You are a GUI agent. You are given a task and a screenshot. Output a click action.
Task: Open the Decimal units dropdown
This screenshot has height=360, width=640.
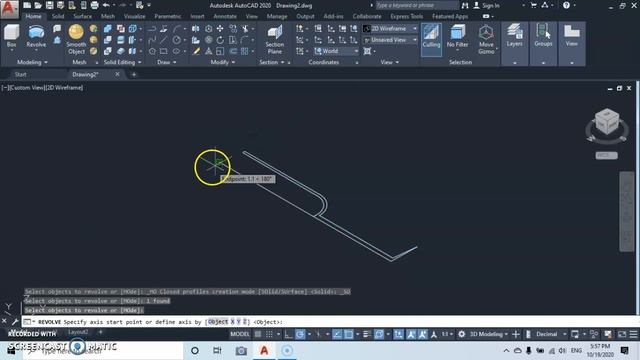(550, 334)
